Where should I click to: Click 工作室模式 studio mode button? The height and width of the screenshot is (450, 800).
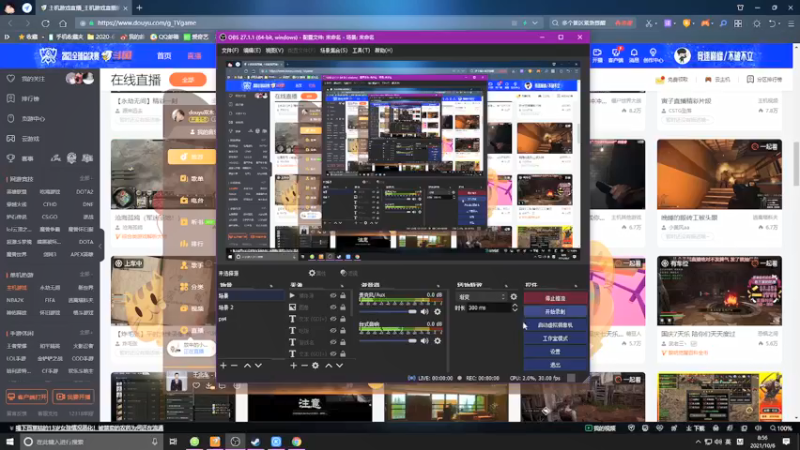[555, 338]
